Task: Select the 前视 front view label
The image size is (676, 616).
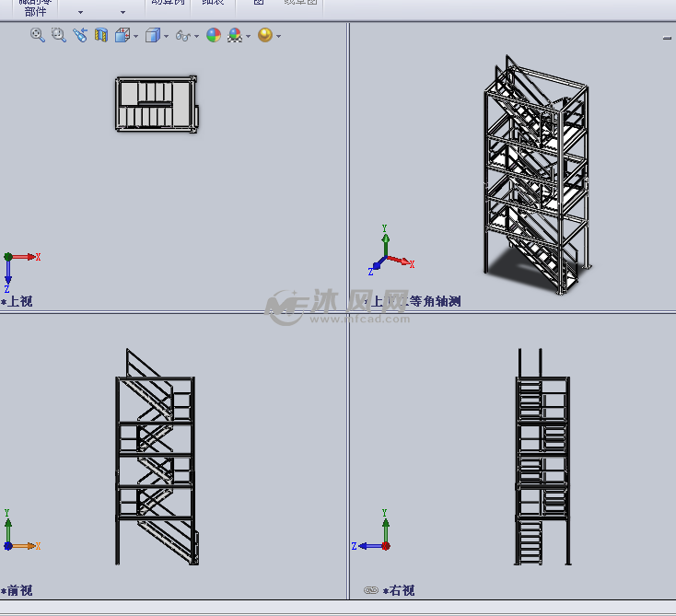Action: coord(20,590)
